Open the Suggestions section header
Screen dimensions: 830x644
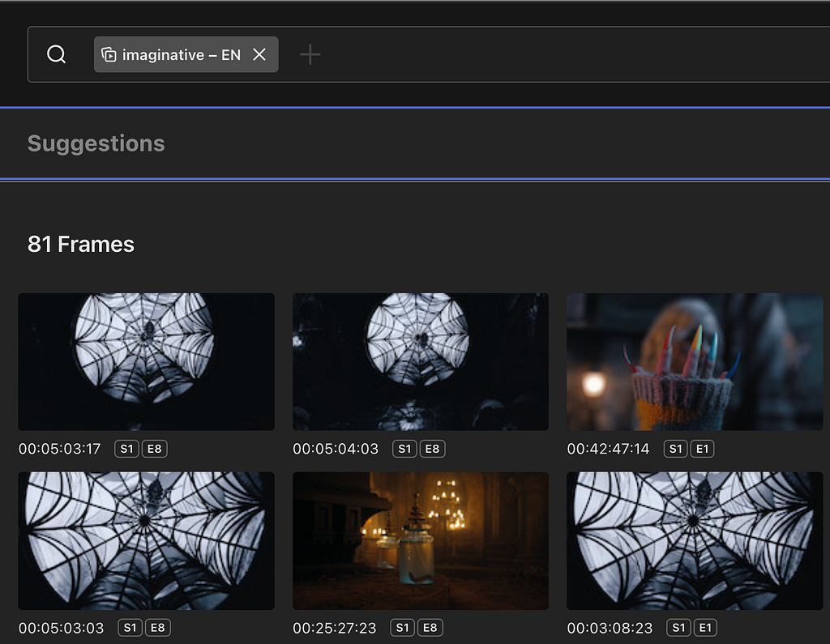(x=96, y=143)
